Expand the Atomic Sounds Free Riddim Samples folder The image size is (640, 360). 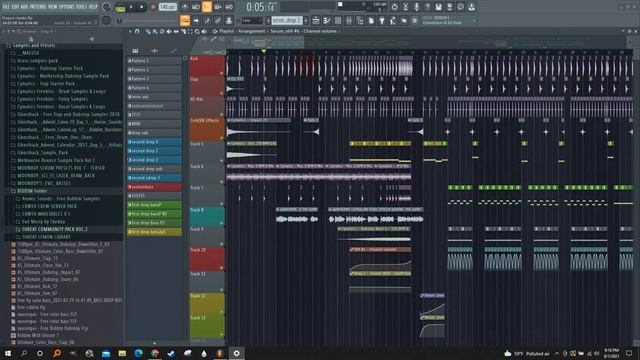[60, 199]
